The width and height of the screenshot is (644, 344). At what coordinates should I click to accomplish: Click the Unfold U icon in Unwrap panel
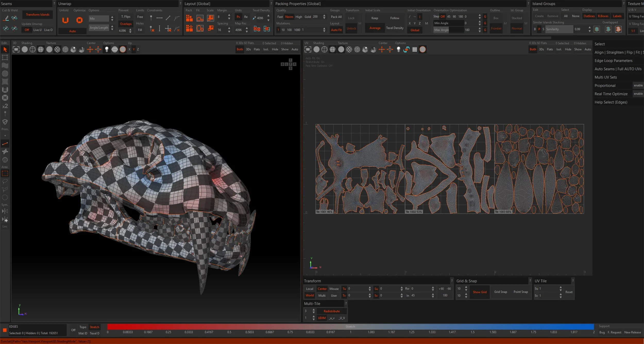pos(65,20)
